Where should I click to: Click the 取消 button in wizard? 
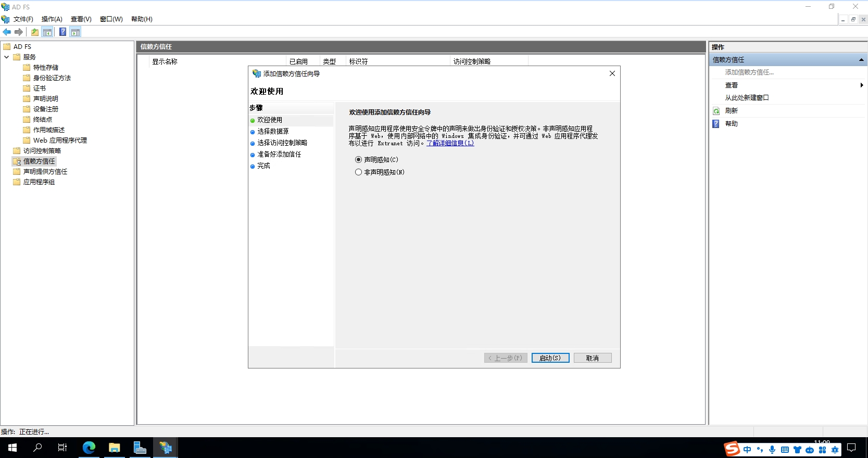592,358
